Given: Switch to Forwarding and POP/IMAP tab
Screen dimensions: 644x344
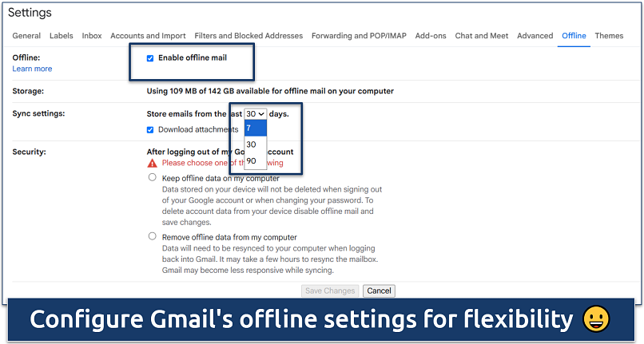Looking at the screenshot, I should 359,36.
